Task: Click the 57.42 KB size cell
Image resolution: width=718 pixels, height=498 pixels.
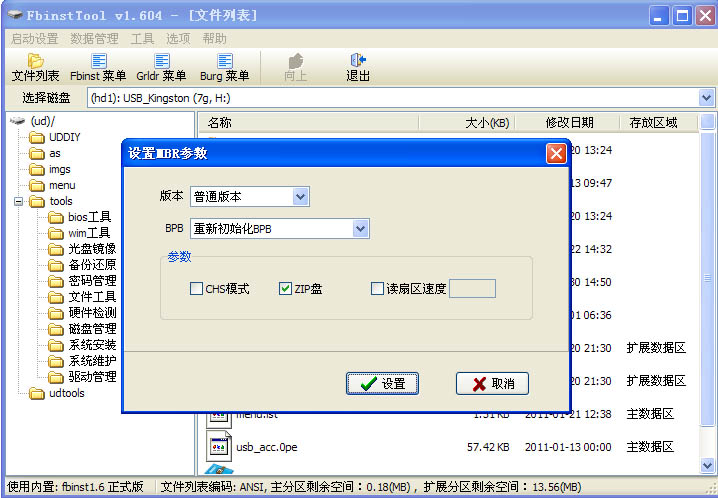Action: [488, 447]
